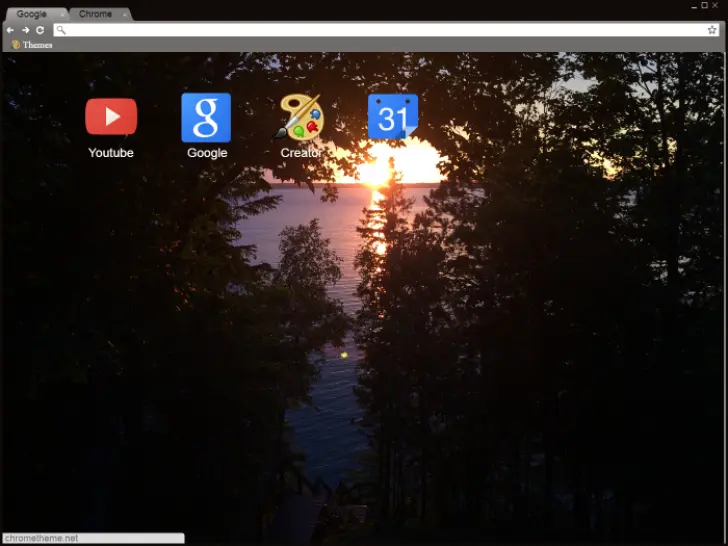Click the magnifier icon in the address bar

(x=62, y=30)
